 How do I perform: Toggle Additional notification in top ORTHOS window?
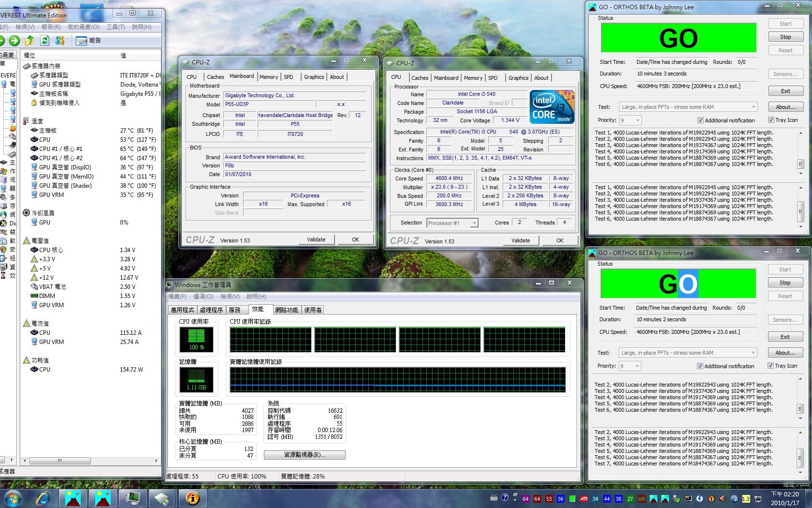(x=700, y=120)
